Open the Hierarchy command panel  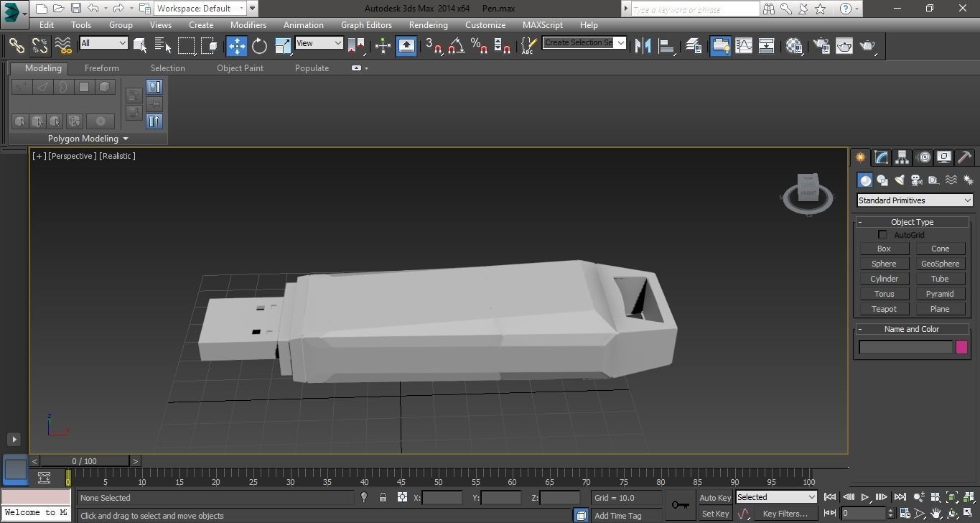click(902, 157)
